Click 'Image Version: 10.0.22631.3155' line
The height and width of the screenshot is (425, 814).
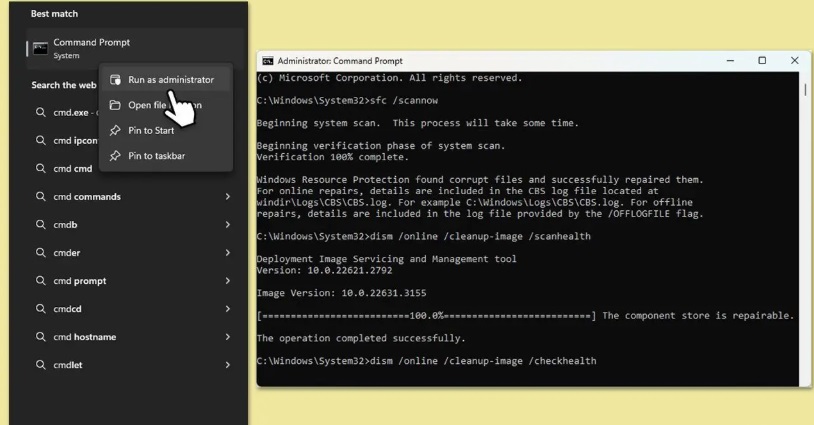click(342, 293)
